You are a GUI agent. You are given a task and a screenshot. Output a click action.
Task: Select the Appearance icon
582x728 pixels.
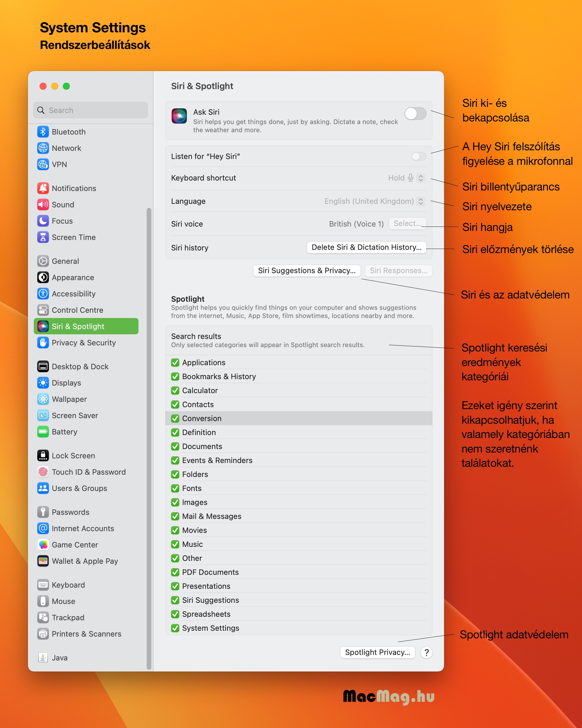click(x=43, y=277)
